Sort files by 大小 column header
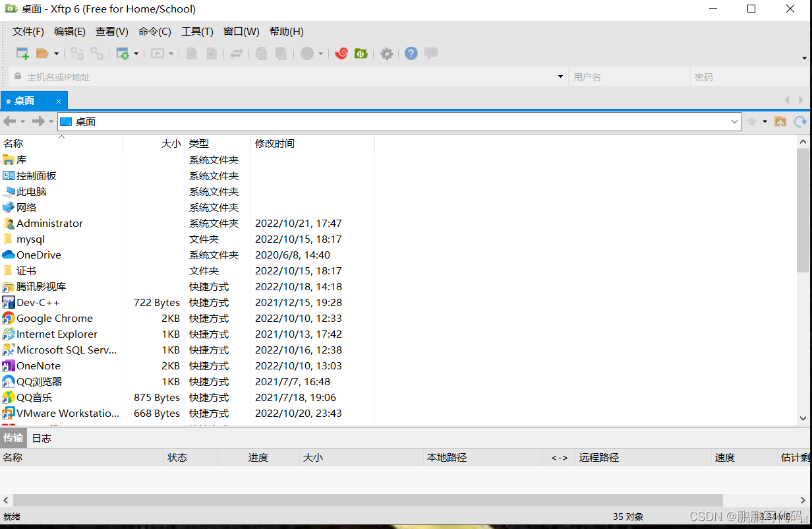 [x=154, y=143]
